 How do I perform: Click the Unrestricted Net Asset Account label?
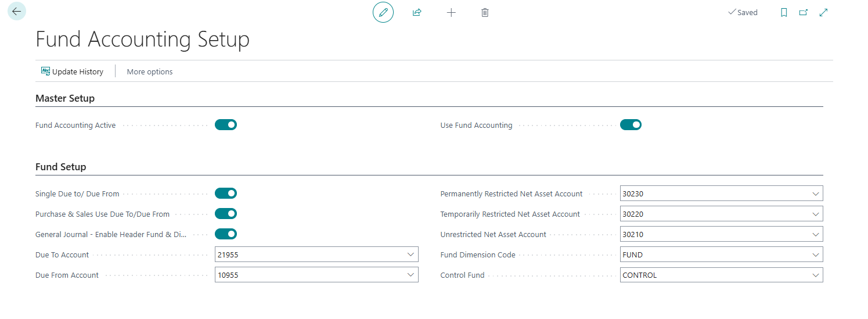[494, 234]
